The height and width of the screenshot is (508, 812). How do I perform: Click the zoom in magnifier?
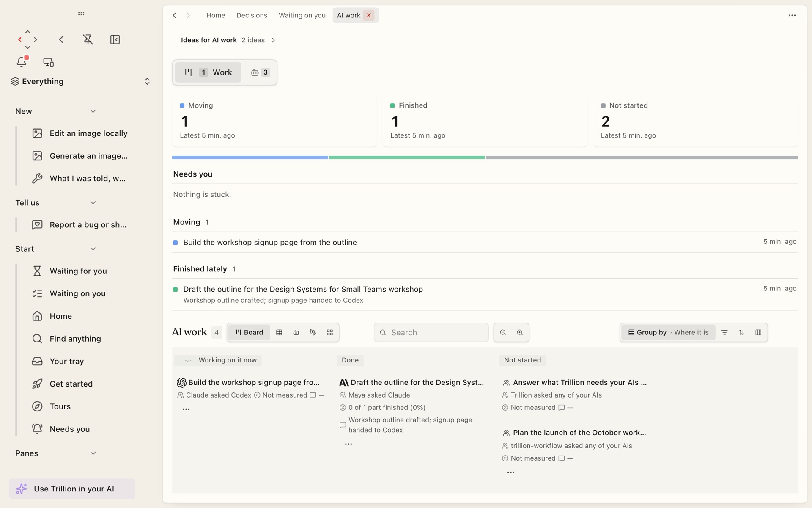point(520,332)
